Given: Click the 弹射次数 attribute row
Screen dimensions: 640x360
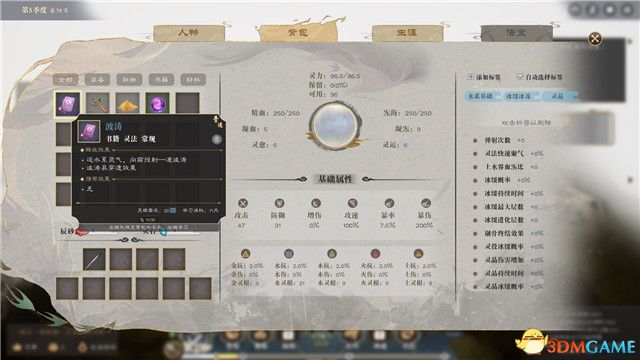Looking at the screenshot, I should click(500, 140).
